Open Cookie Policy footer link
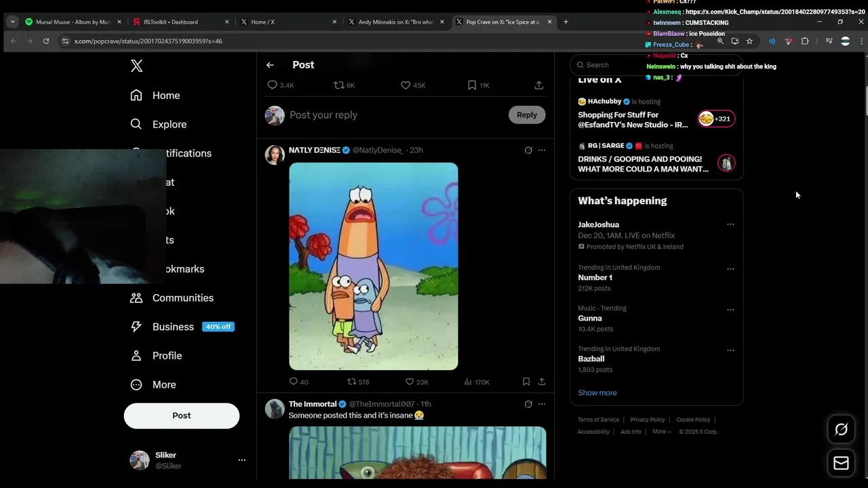Viewport: 868px width, 488px height. point(693,420)
